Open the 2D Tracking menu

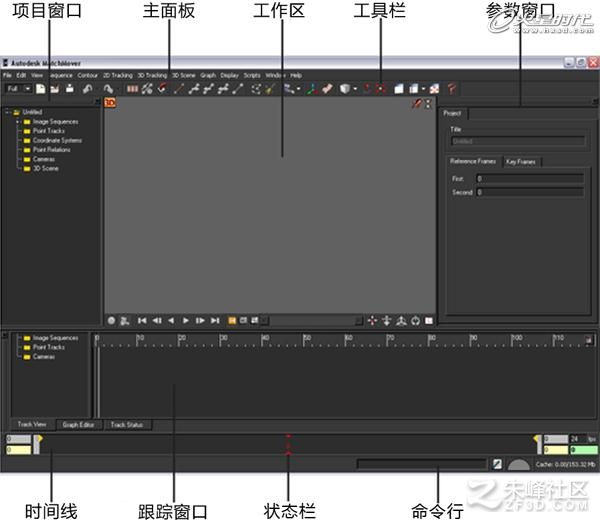pos(118,75)
